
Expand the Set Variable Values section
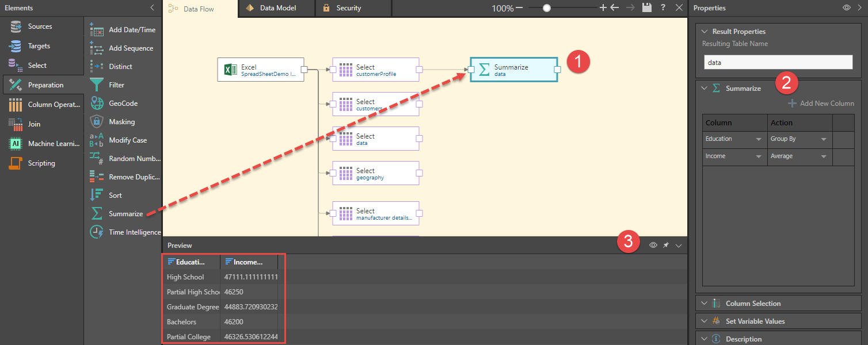tap(755, 321)
